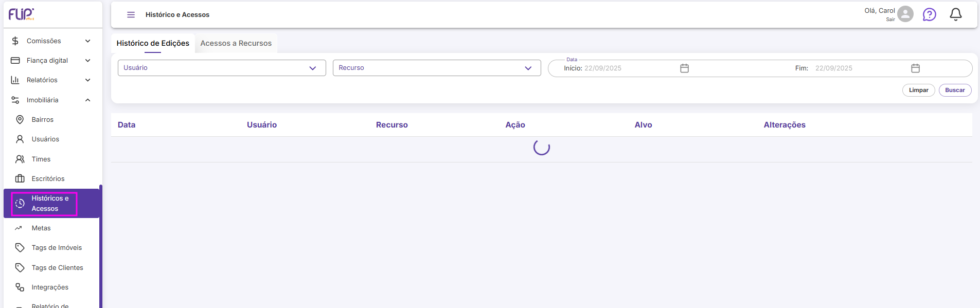Viewport: 980px width, 308px height.
Task: Click the Escritórios briefcase icon
Action: [20, 179]
